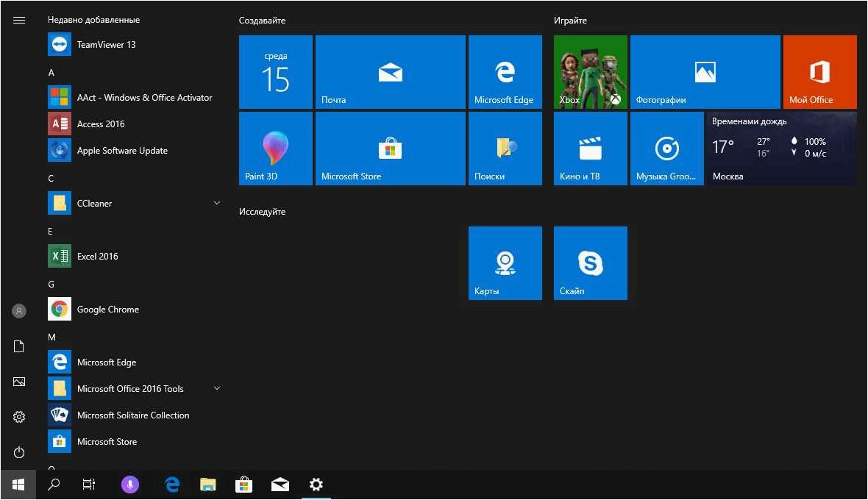Viewport: 868px width, 500px height.
Task: Open Settings gear in Start sidebar
Action: point(19,417)
